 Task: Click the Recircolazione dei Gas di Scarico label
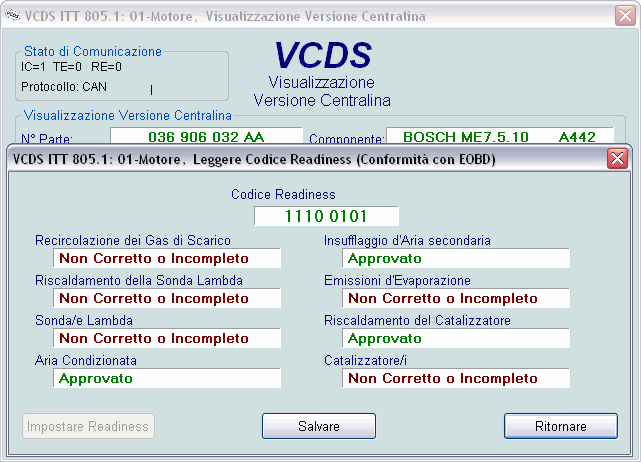pos(133,240)
